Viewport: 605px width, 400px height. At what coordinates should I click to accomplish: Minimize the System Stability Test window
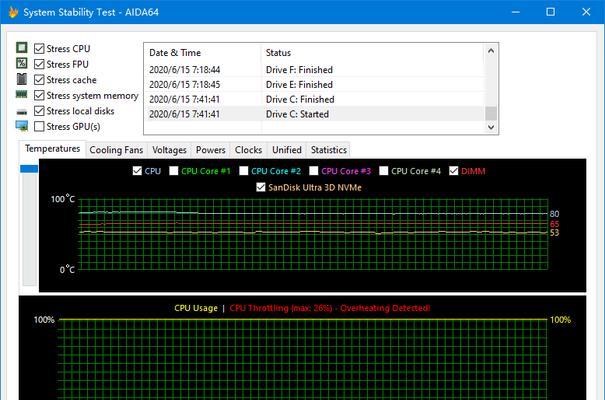[x=515, y=12]
